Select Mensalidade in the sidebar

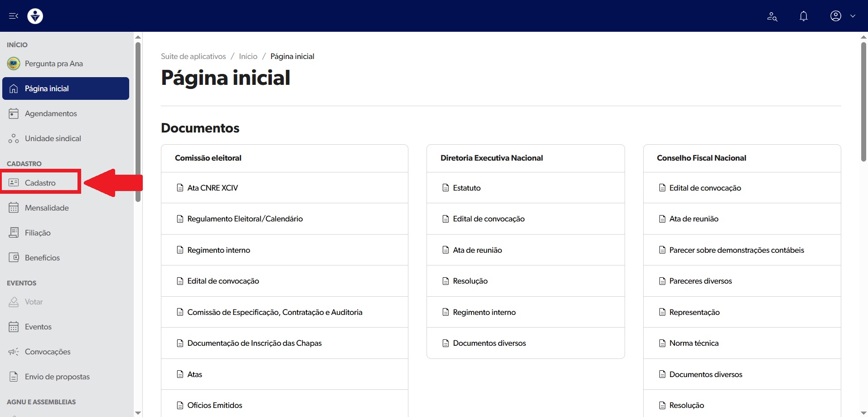coord(47,208)
